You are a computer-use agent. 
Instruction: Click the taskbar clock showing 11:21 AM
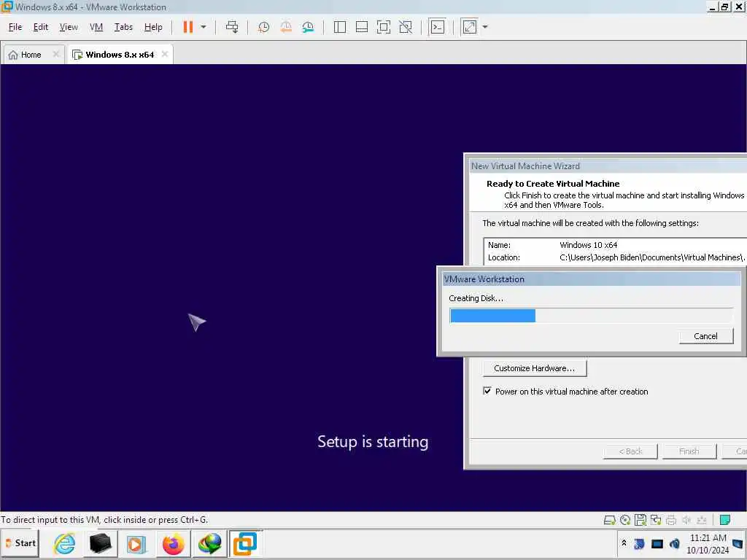coord(708,544)
